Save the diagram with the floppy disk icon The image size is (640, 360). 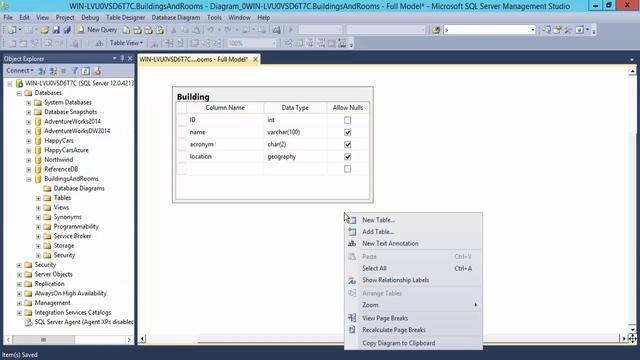point(56,30)
